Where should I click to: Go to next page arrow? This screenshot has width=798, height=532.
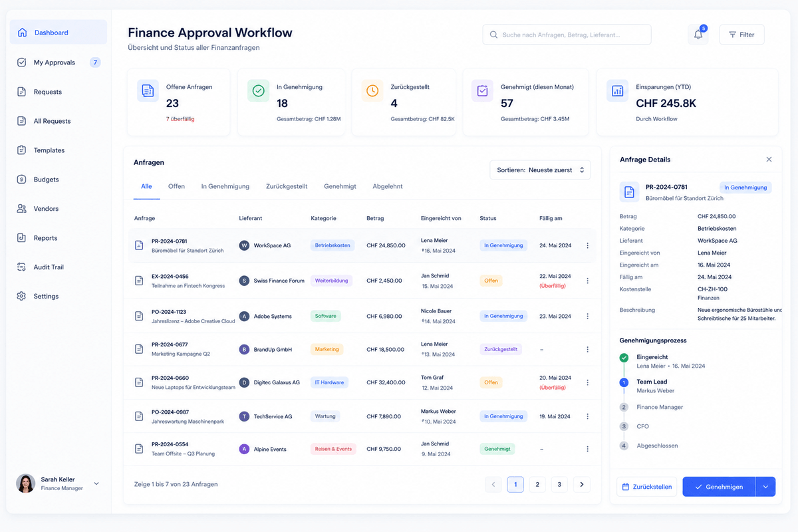coord(582,485)
